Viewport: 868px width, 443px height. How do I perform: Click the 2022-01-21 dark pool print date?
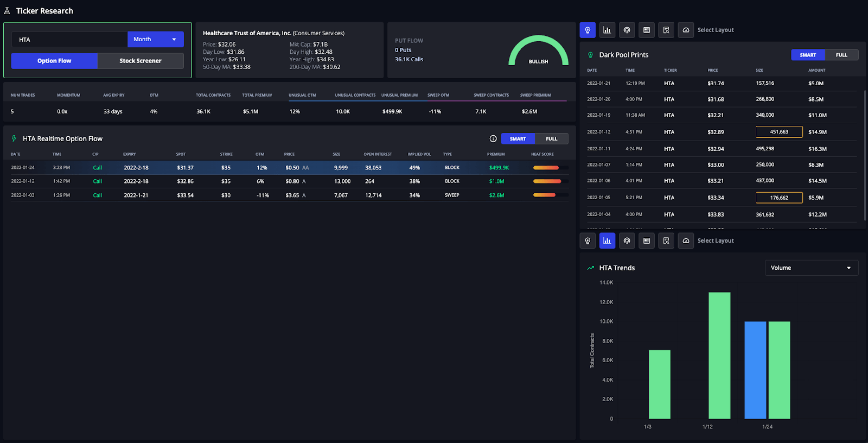[598, 84]
